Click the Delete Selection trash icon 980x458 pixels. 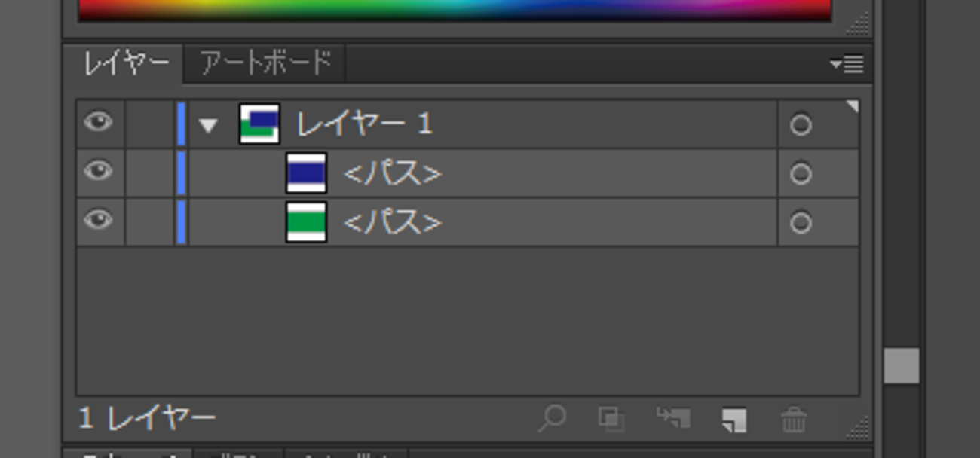pyautogui.click(x=793, y=419)
